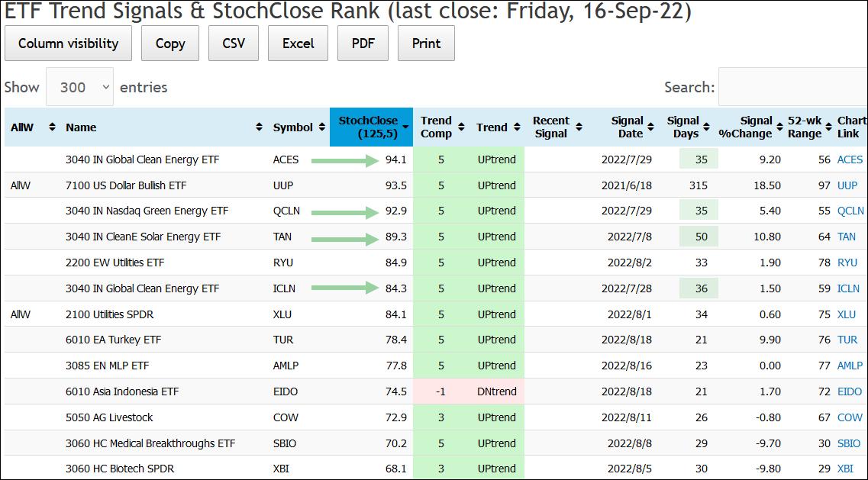Export the table as CSV
The height and width of the screenshot is (480, 868).
234,43
